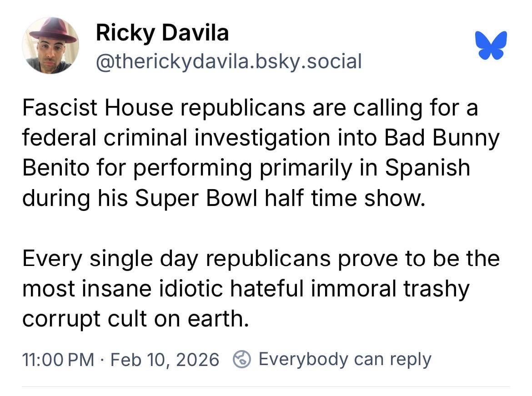The height and width of the screenshot is (396, 532).
Task: Click the final line "corrupt cult on earth"
Action: (x=136, y=319)
